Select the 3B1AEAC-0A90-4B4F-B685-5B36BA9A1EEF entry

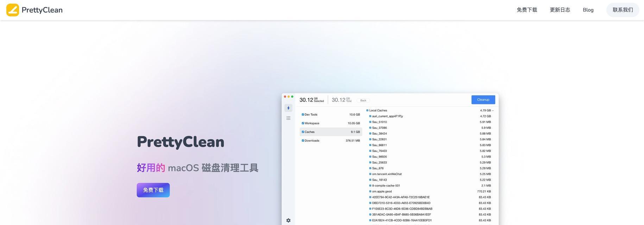[x=402, y=215]
